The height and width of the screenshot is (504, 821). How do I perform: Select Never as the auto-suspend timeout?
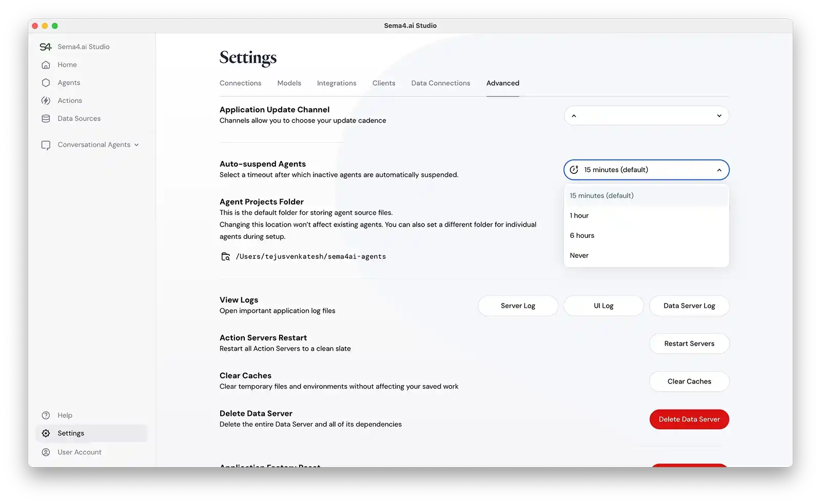pyautogui.click(x=579, y=255)
